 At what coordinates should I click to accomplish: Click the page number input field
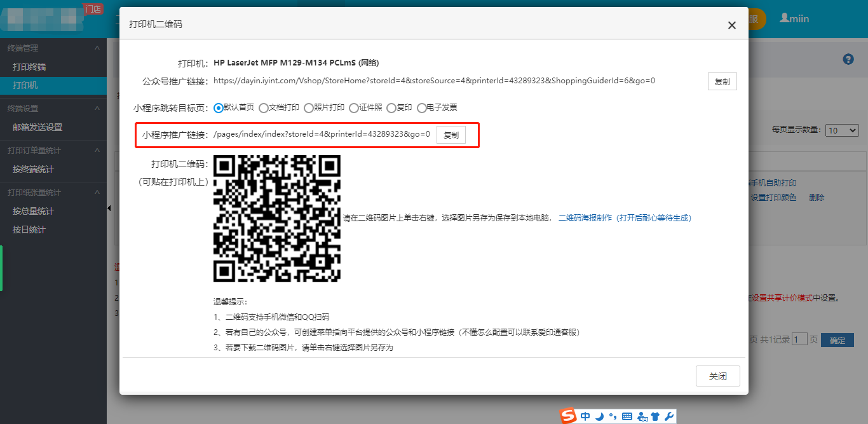coord(799,339)
